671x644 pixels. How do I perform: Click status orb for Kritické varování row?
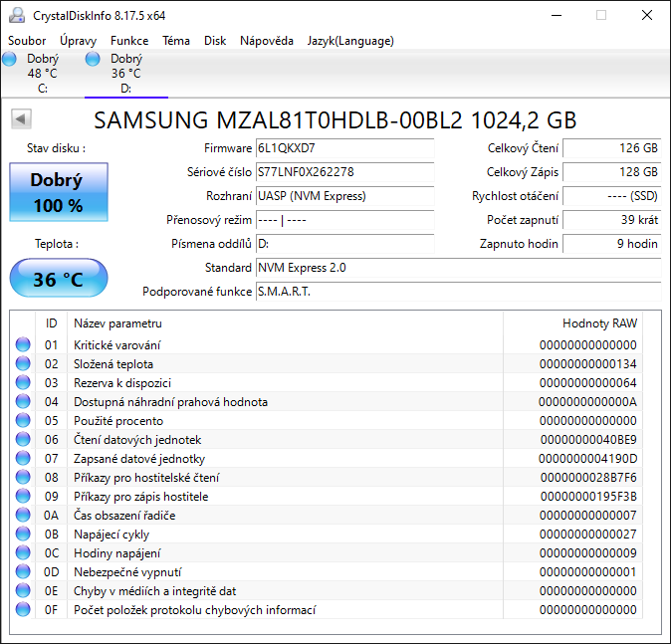click(23, 344)
